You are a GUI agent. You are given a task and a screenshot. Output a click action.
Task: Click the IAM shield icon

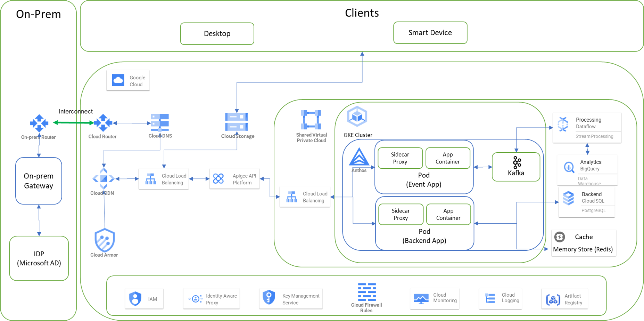pos(135,298)
